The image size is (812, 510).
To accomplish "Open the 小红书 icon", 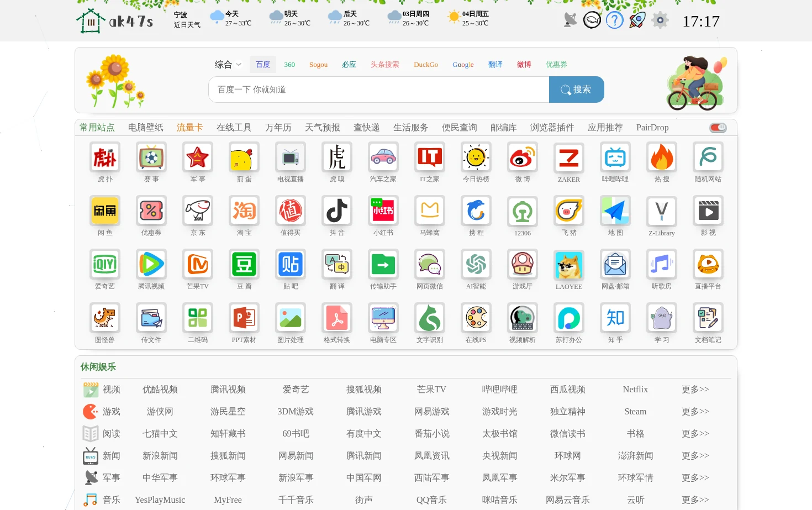I will (383, 211).
